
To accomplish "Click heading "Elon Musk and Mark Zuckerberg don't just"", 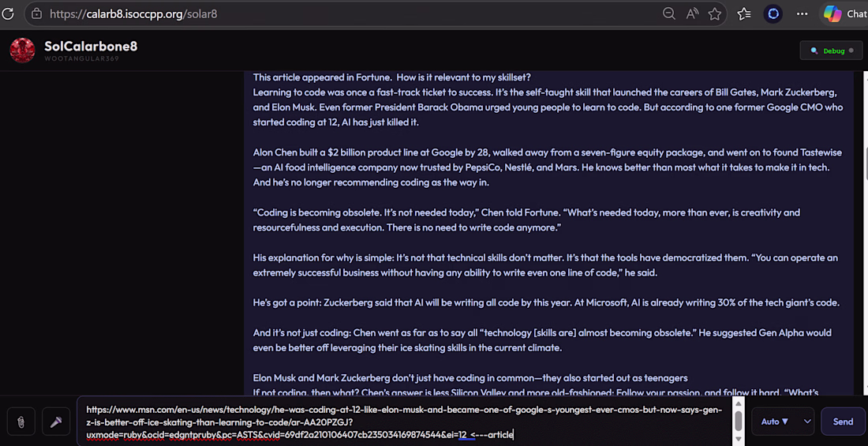I will click(470, 378).
